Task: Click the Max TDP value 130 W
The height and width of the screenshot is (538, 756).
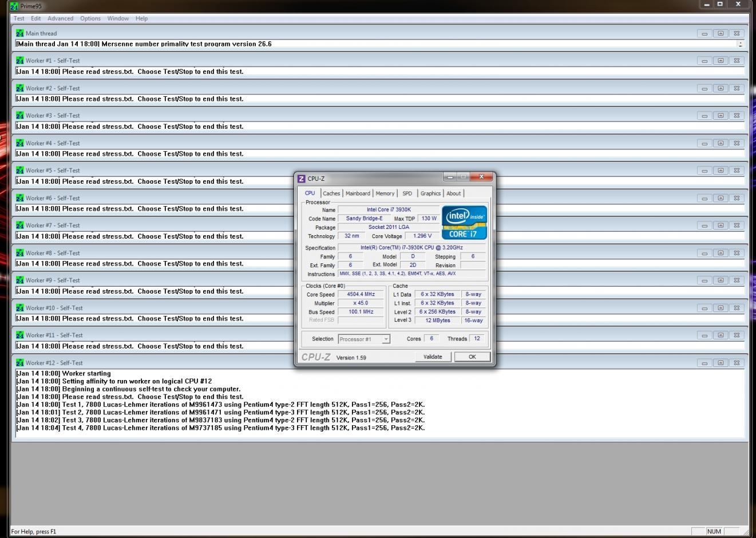Action: (x=429, y=219)
